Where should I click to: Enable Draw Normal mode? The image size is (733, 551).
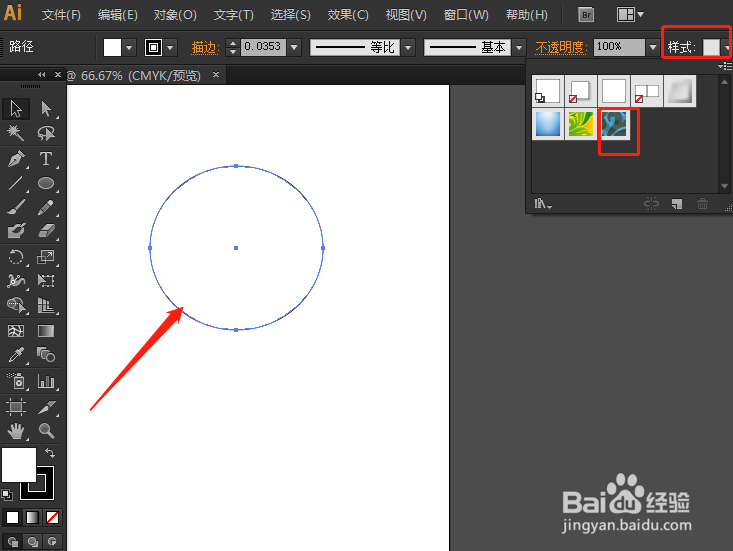point(13,541)
